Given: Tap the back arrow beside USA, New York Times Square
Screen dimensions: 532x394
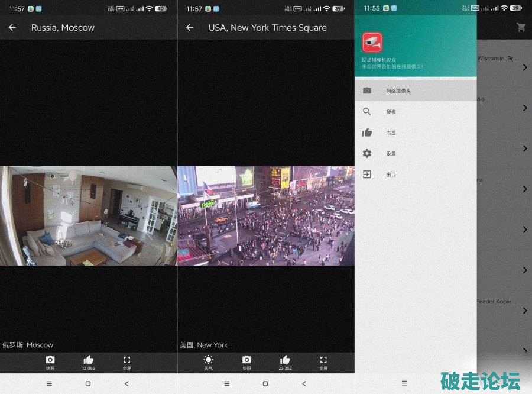Looking at the screenshot, I should 190,28.
